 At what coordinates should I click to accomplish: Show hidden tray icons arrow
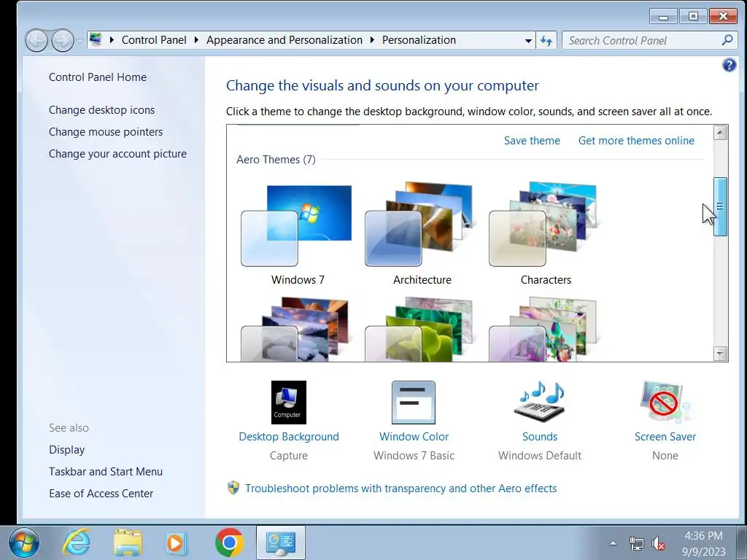(x=613, y=542)
